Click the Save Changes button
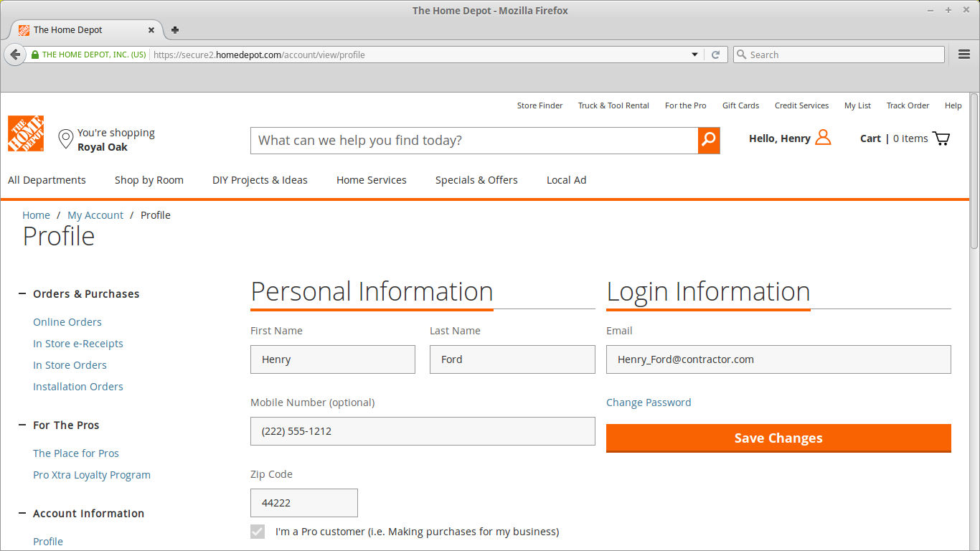Viewport: 980px width, 551px height. pyautogui.click(x=778, y=438)
